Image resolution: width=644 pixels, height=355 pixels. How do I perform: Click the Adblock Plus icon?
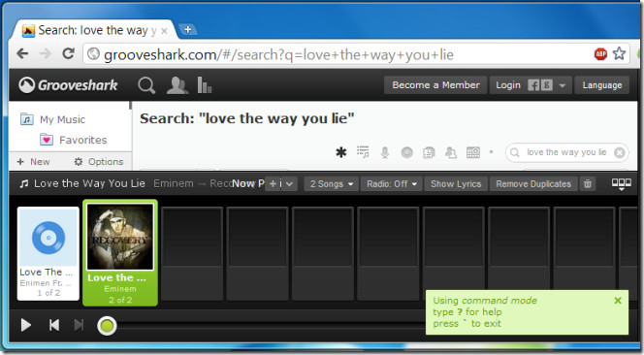[x=600, y=53]
